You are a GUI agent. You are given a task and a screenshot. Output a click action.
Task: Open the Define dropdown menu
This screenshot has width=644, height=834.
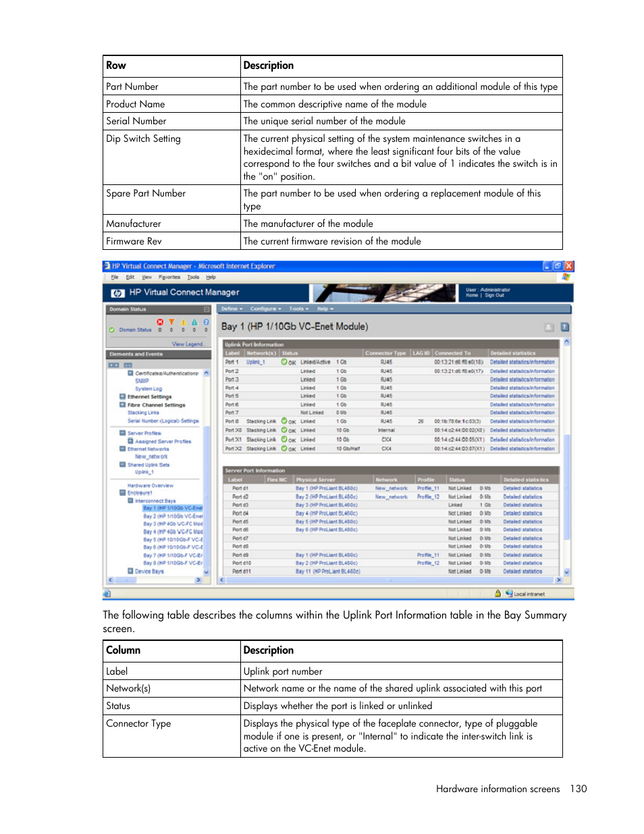pyautogui.click(x=232, y=309)
